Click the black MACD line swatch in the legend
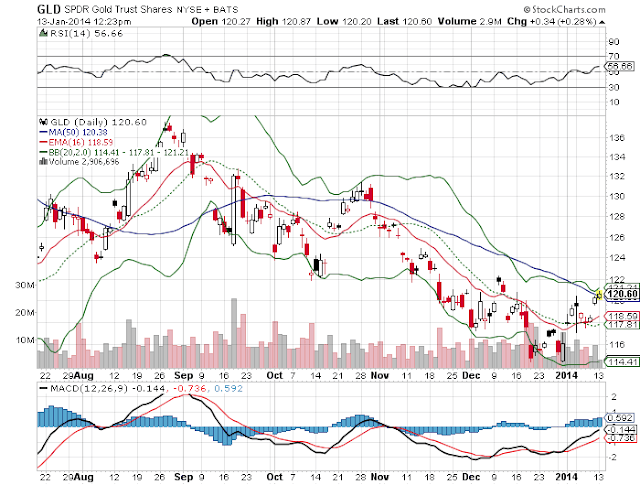The height and width of the screenshot is (485, 640). pos(43,389)
